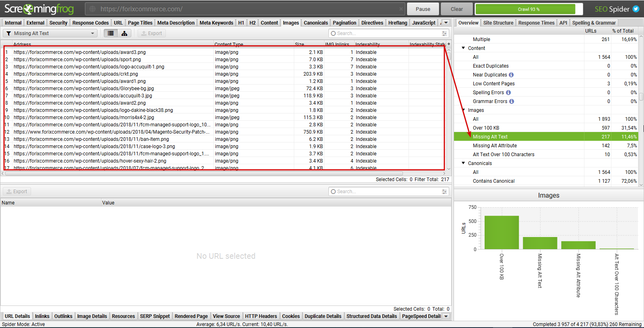This screenshot has height=328, width=644.
Task: Click the filter funnel icon
Action: pos(8,33)
